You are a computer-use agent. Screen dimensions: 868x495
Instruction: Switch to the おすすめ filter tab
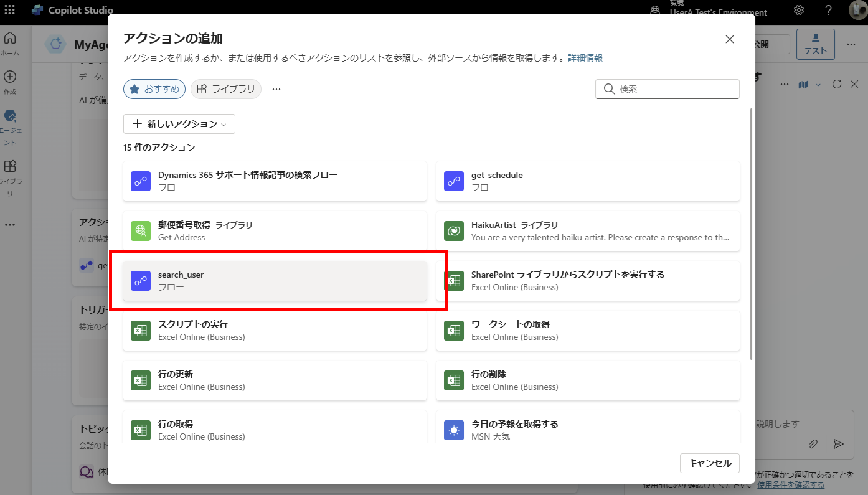click(155, 89)
